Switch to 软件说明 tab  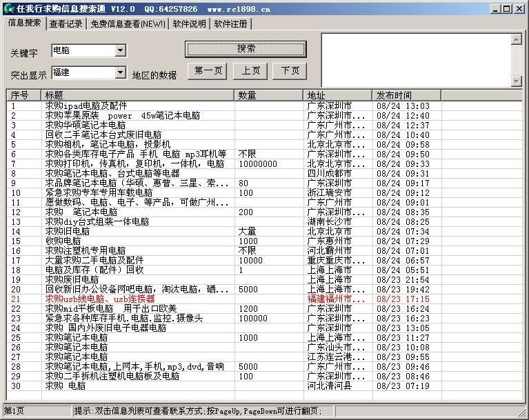[189, 24]
